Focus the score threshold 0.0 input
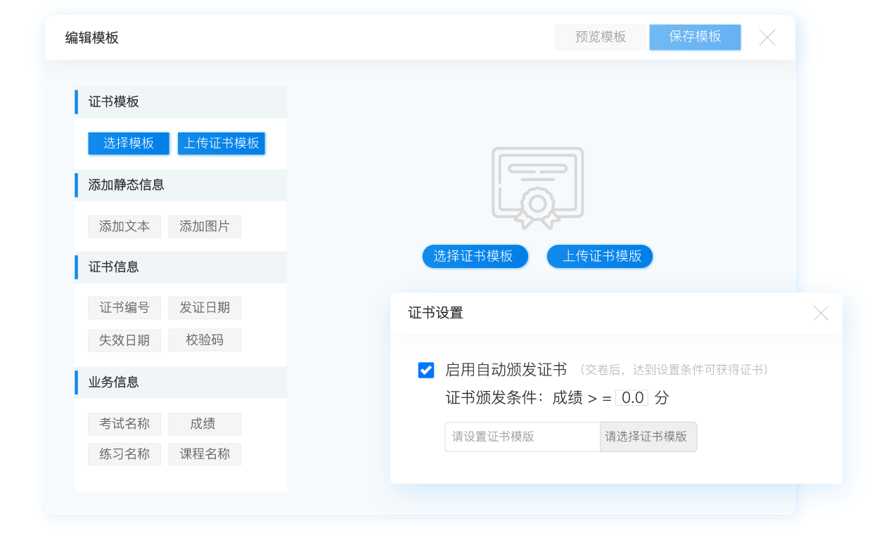The height and width of the screenshot is (548, 891). click(x=632, y=398)
